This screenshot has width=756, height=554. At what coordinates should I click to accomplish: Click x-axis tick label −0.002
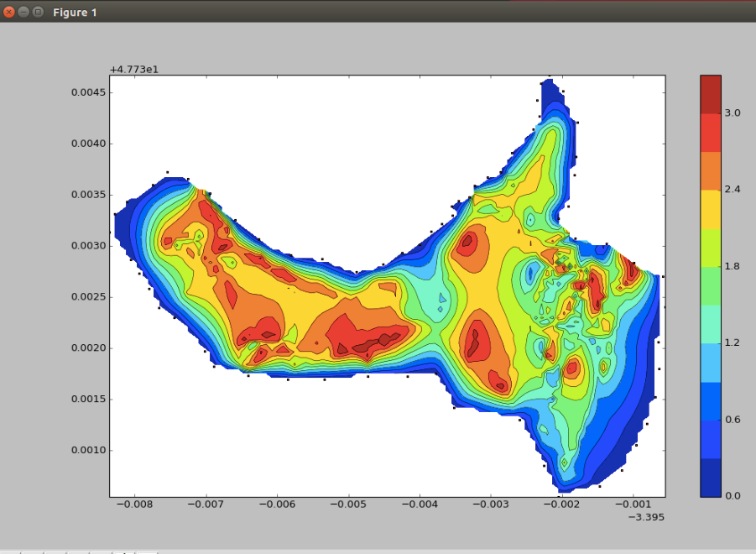tap(562, 504)
